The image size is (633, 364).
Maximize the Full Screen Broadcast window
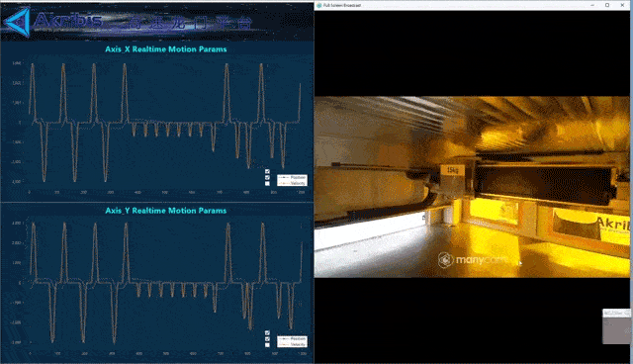(607, 5)
